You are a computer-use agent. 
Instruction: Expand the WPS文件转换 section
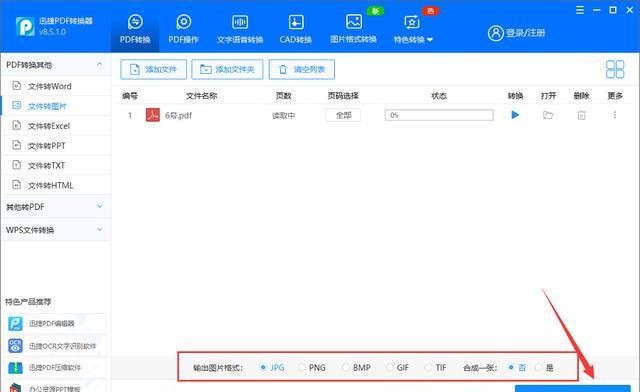(x=56, y=230)
